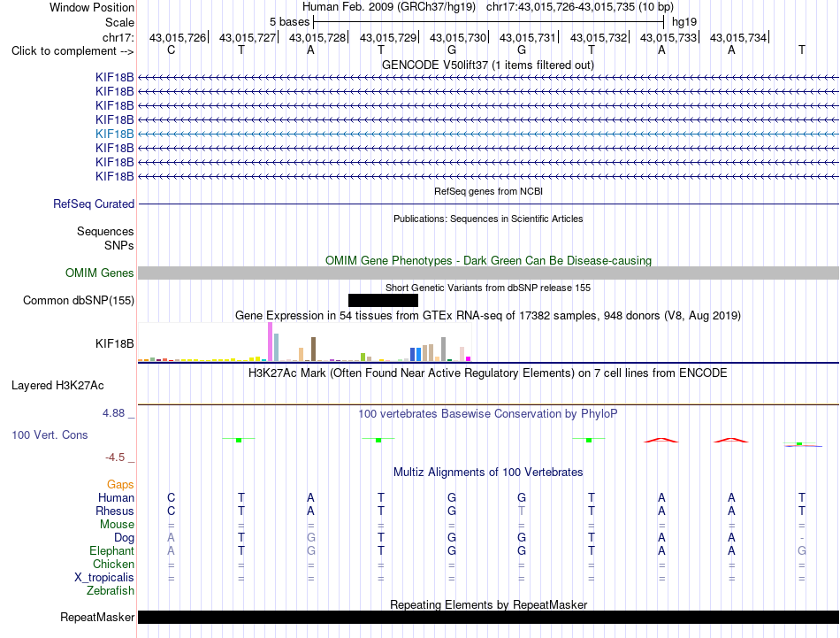Click the Dog alignment row label
The height and width of the screenshot is (638, 840).
click(x=124, y=538)
